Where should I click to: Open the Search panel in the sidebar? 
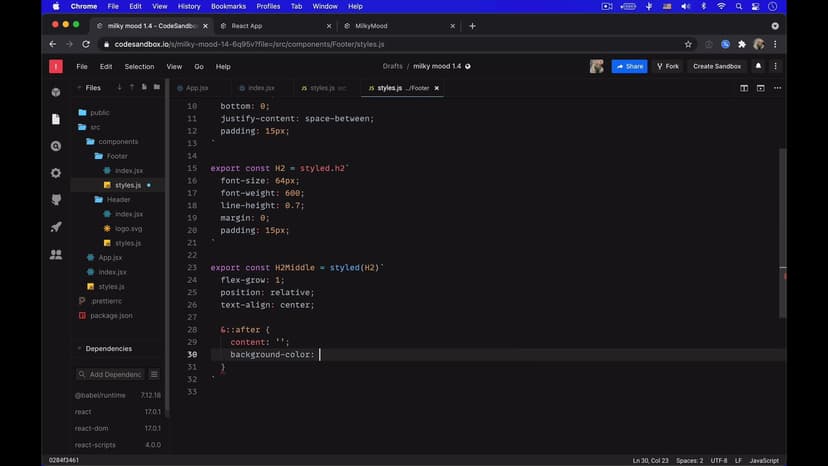(x=56, y=146)
